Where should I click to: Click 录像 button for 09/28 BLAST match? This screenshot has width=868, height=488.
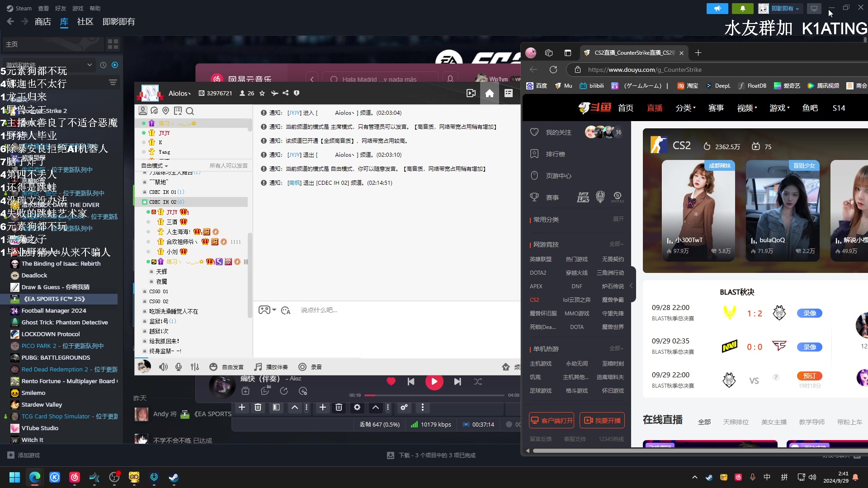(808, 312)
